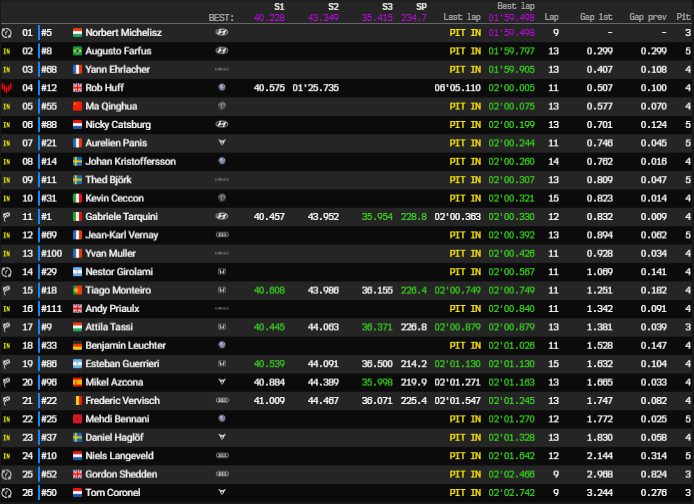Select driver name Tom Coronel
Image resolution: width=694 pixels, height=504 pixels.
pyautogui.click(x=113, y=492)
